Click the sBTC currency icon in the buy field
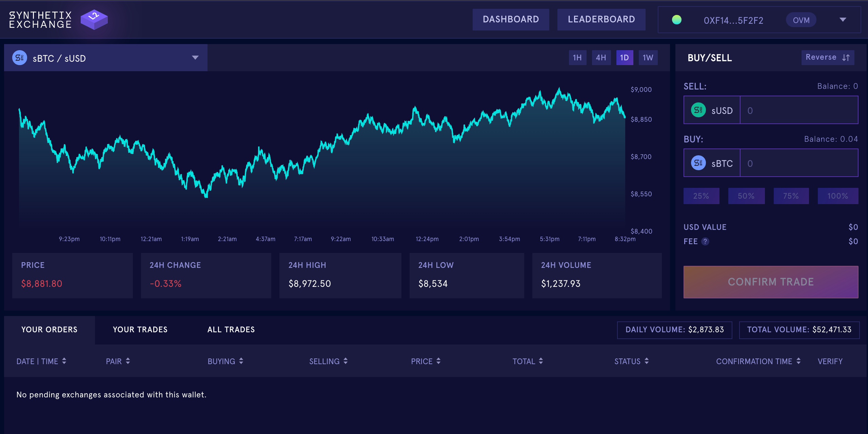The image size is (868, 434). [x=698, y=163]
